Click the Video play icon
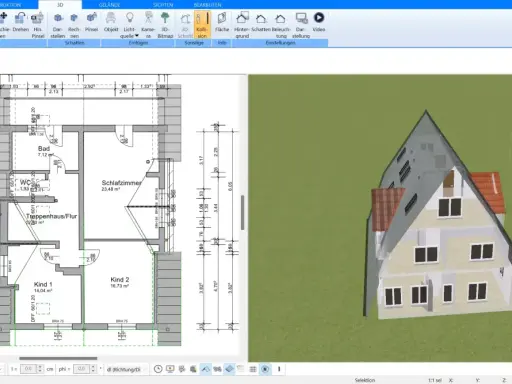 (x=319, y=17)
